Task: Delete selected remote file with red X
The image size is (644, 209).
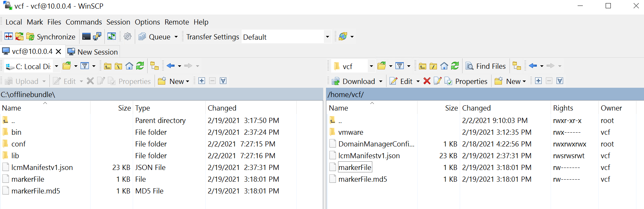Action: [427, 81]
